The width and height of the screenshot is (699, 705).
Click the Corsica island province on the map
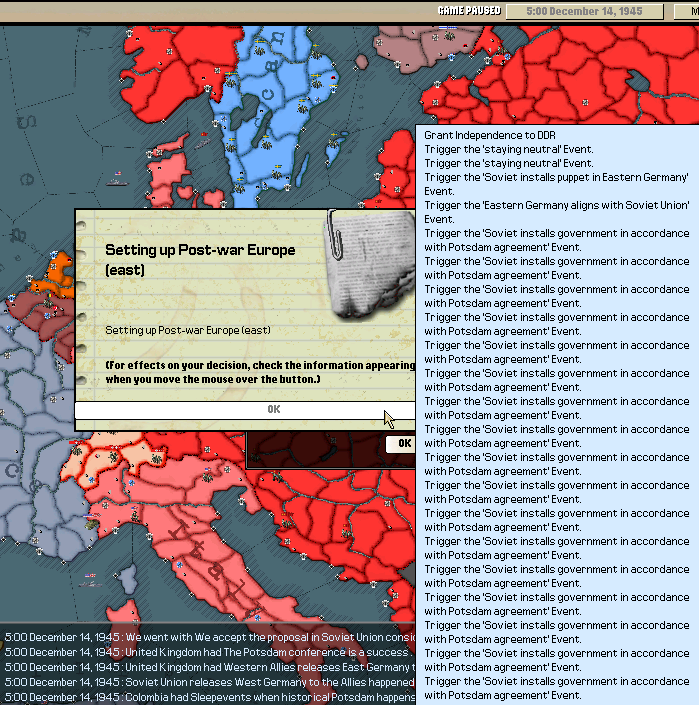[129, 579]
